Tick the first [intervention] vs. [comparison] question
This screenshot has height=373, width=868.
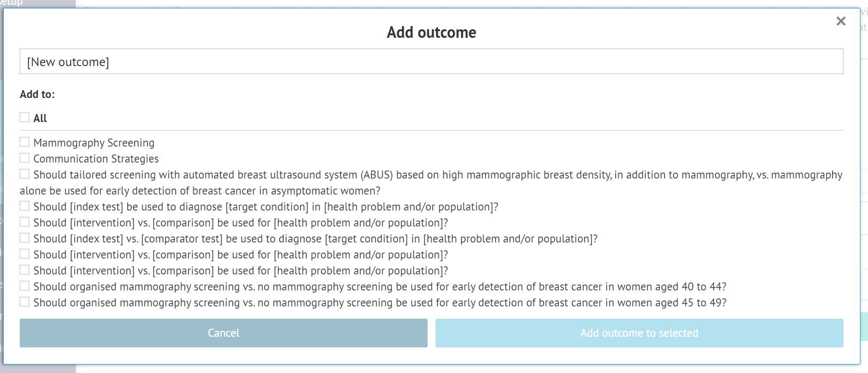click(24, 222)
